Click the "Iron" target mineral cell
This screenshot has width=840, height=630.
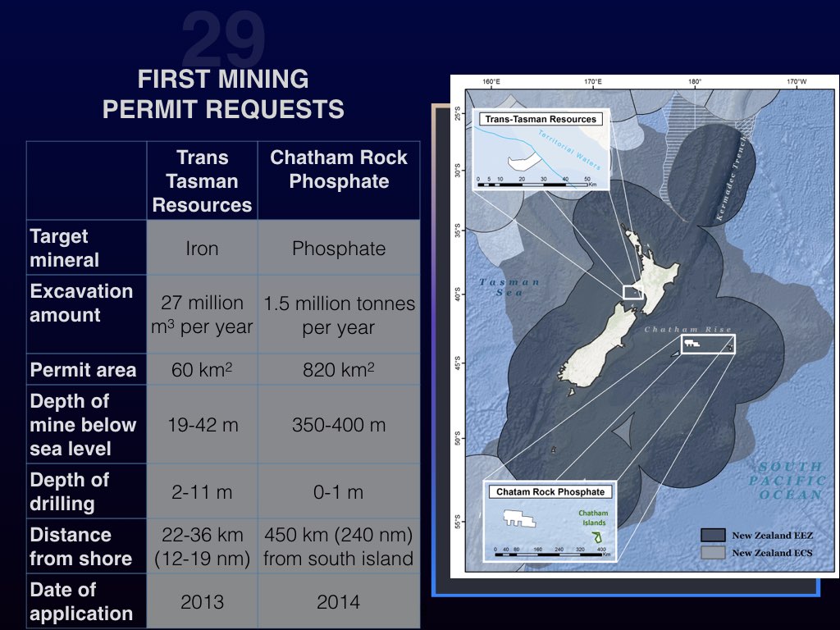tap(202, 248)
